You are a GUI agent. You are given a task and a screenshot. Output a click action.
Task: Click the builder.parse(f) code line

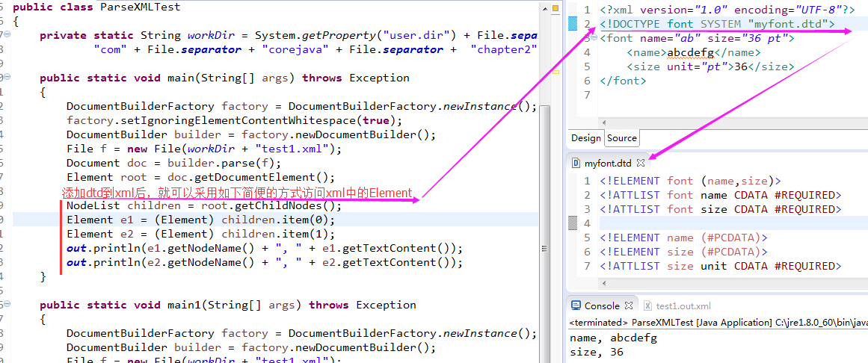point(173,164)
